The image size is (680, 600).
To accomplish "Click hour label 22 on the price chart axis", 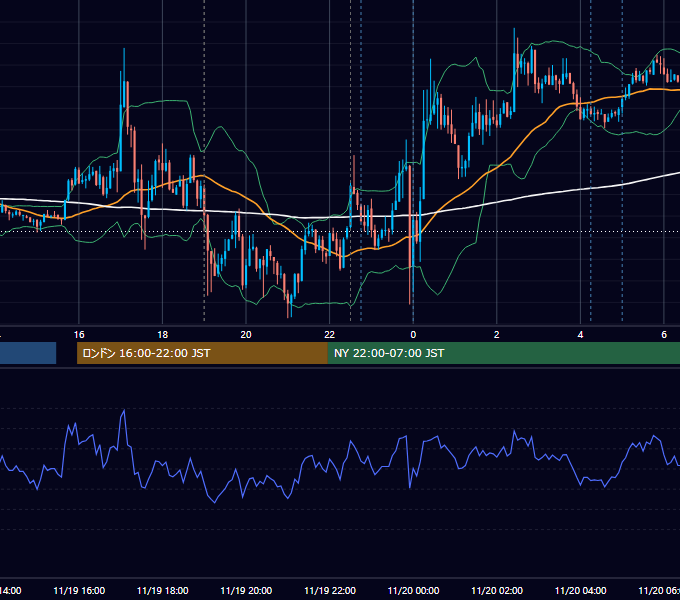I will [330, 335].
